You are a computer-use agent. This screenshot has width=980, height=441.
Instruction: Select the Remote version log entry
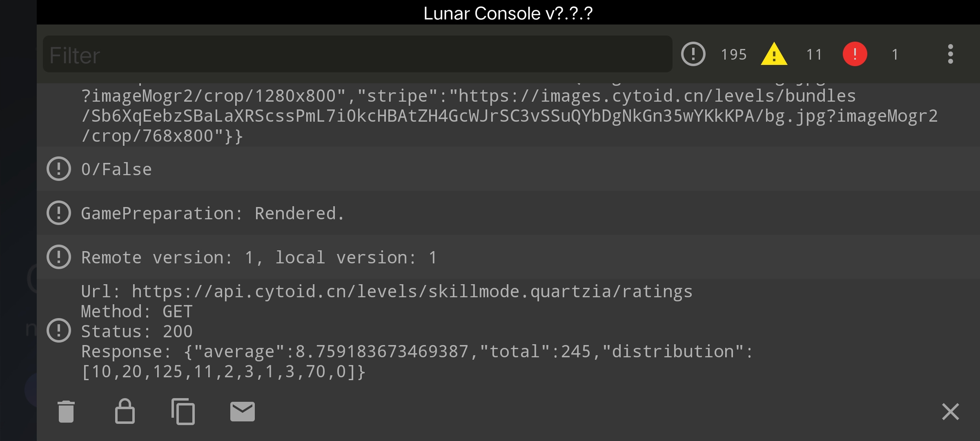pos(508,257)
